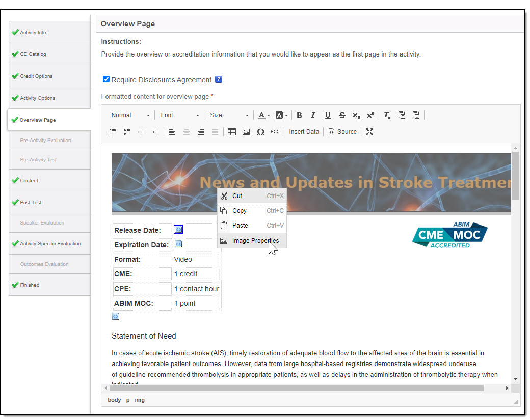This screenshot has width=530, height=420.
Task: Toggle italic formatting
Action: (x=313, y=115)
